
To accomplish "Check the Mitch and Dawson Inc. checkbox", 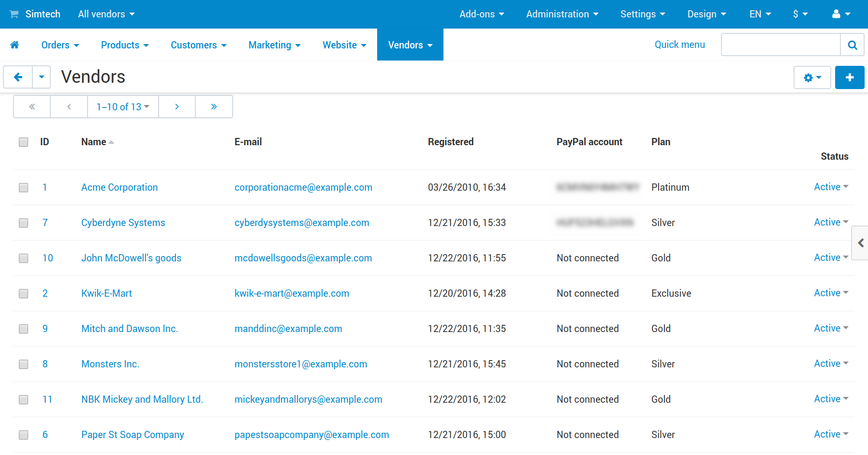I will point(23,329).
